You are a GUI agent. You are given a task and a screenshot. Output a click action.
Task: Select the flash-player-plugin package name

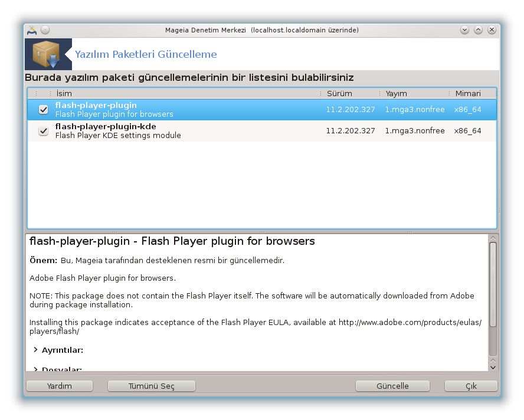click(96, 105)
